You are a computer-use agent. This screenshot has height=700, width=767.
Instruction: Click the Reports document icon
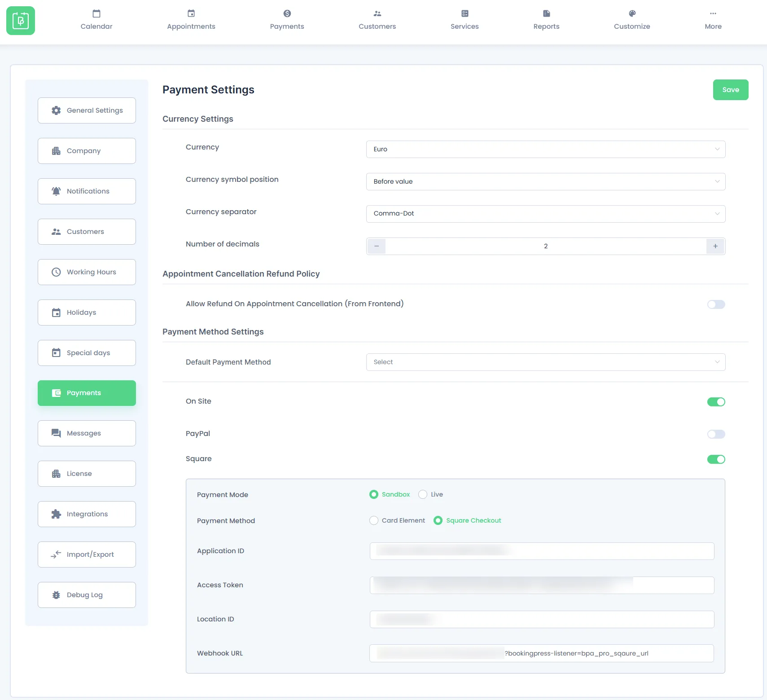click(x=547, y=13)
